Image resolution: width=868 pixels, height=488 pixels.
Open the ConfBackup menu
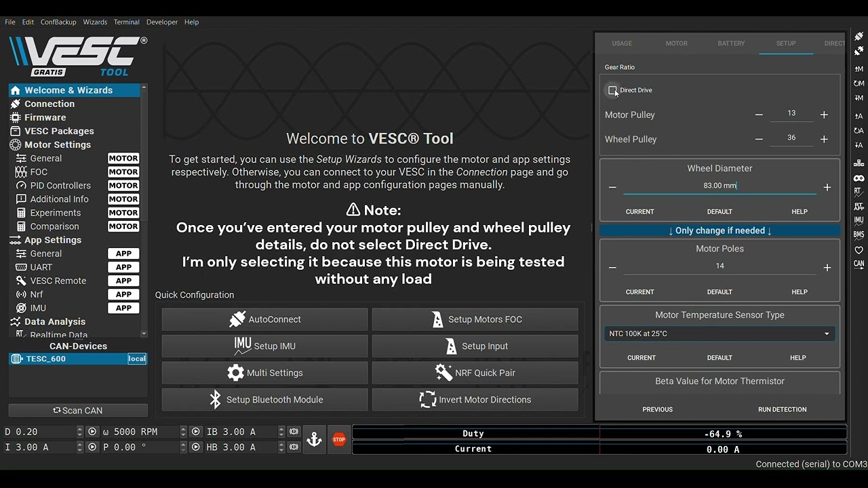pyautogui.click(x=58, y=22)
